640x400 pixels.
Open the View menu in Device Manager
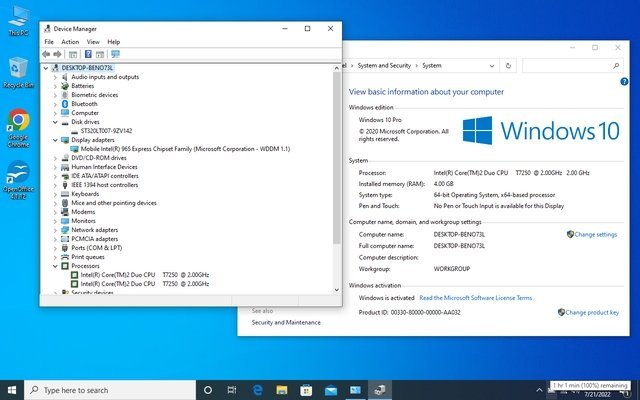(x=92, y=42)
